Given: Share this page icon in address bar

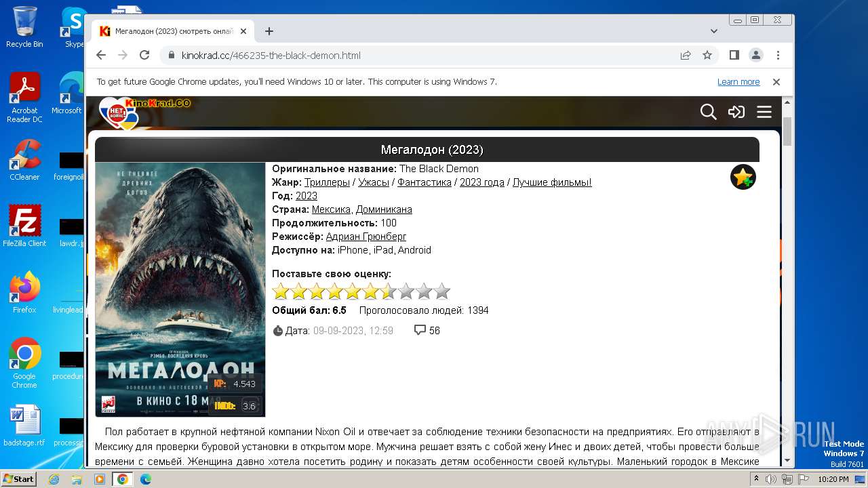Looking at the screenshot, I should click(x=686, y=55).
